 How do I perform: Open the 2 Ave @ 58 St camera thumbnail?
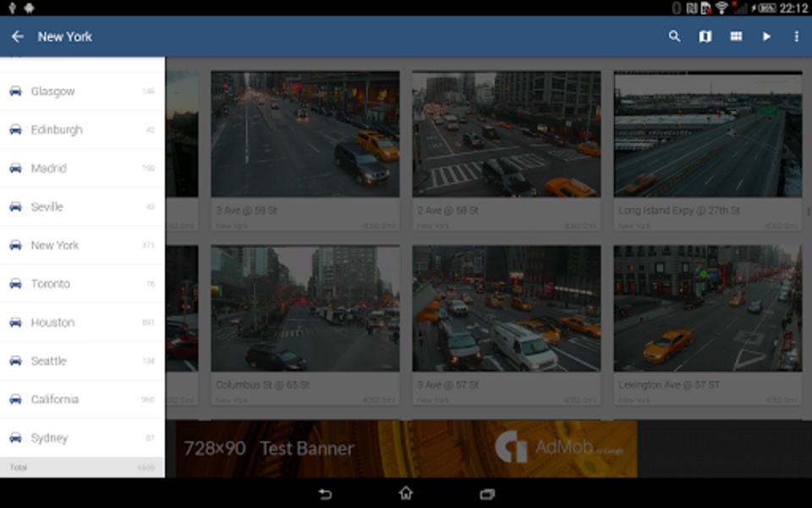click(507, 135)
